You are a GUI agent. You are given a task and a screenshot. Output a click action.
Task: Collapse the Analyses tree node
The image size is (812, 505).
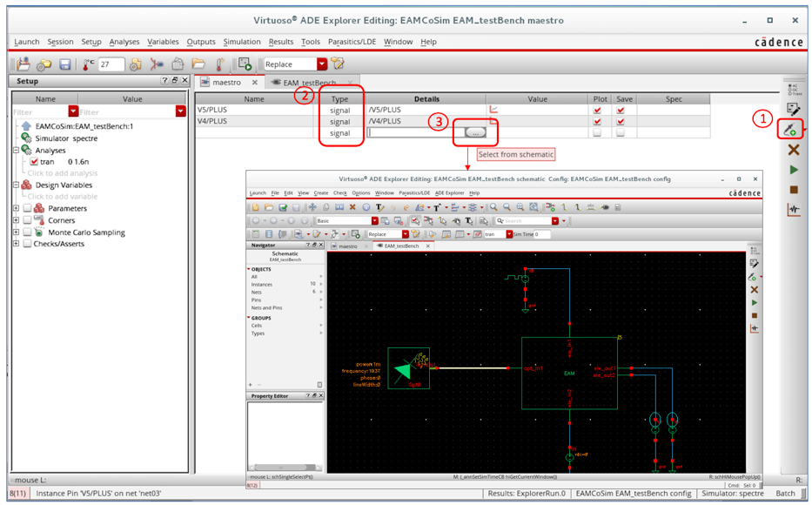coord(16,151)
